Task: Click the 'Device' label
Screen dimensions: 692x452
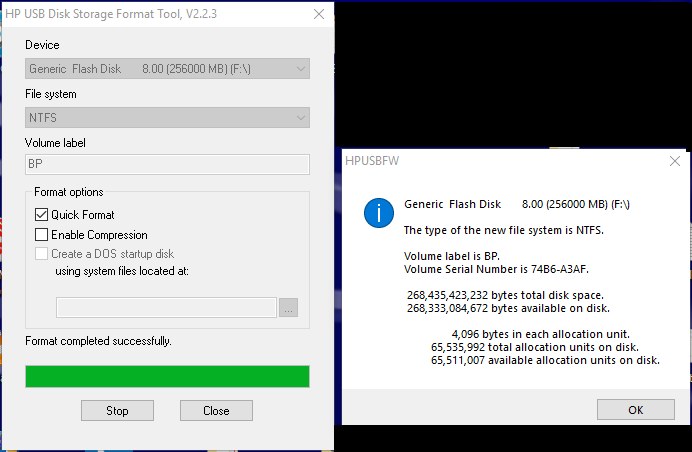Action: (x=42, y=45)
